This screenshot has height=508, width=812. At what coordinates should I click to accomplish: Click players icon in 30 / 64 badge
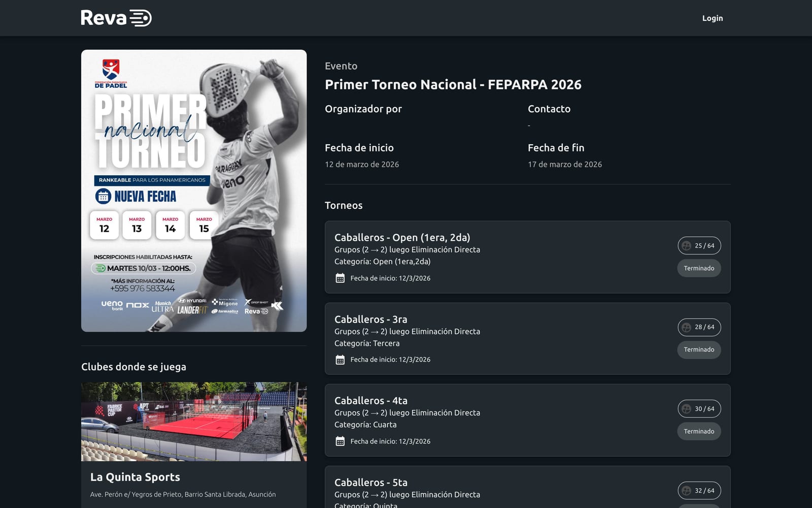686,409
